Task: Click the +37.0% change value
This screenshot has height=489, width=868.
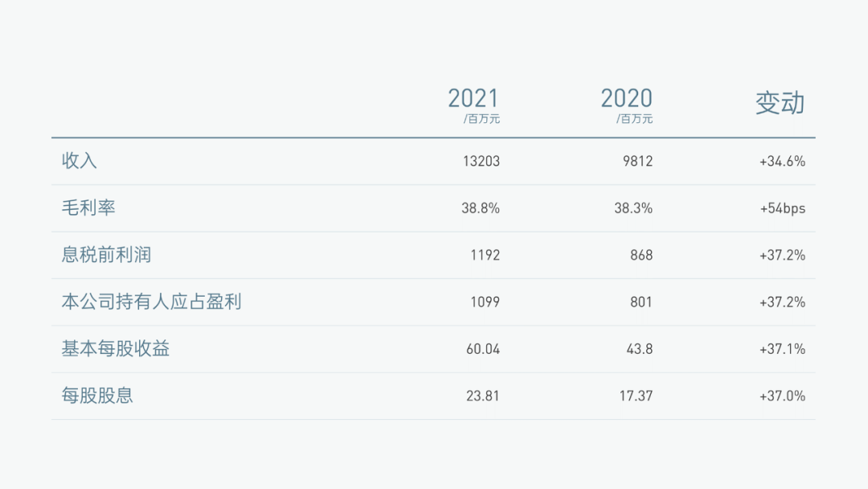Action: 782,396
